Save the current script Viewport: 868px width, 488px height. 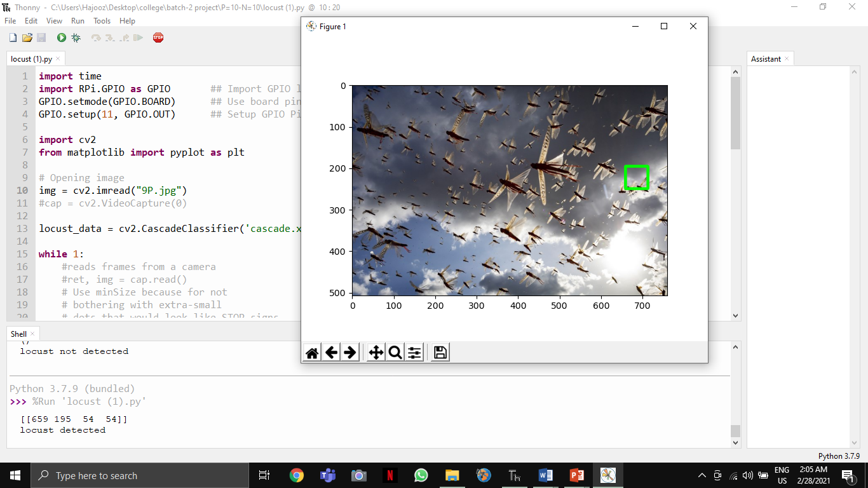tap(41, 37)
